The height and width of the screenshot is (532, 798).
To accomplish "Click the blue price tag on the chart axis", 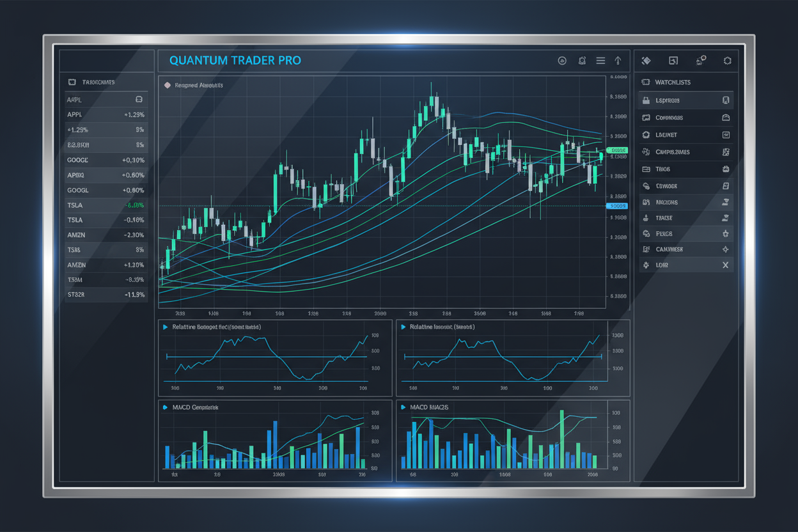I will pos(617,206).
